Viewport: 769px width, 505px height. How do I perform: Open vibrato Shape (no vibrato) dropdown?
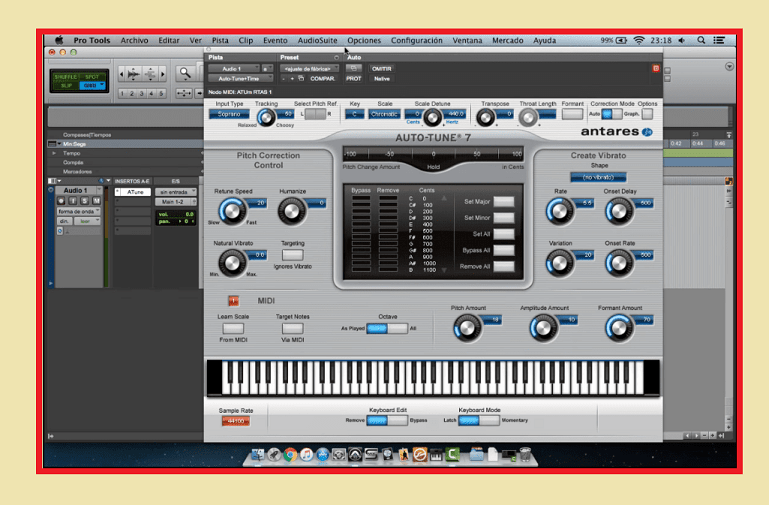click(x=598, y=177)
